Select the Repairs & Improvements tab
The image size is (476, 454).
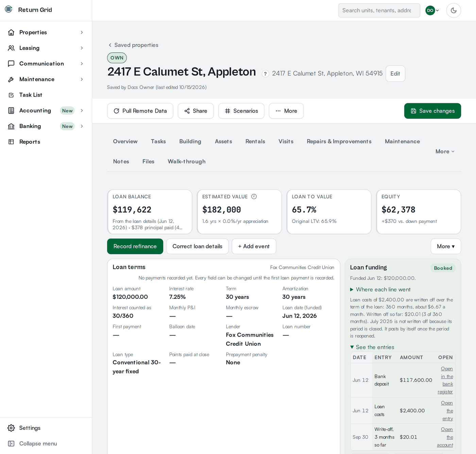pos(339,141)
